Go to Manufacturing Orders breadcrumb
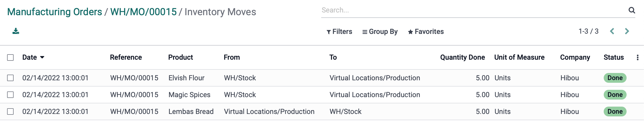Image resolution: width=644 pixels, height=121 pixels. point(54,12)
